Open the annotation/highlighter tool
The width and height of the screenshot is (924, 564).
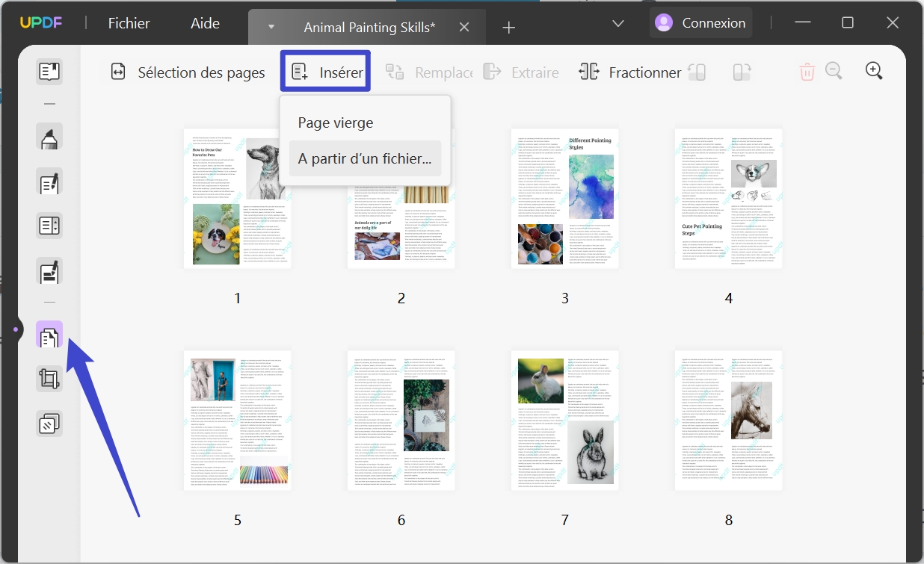[49, 137]
